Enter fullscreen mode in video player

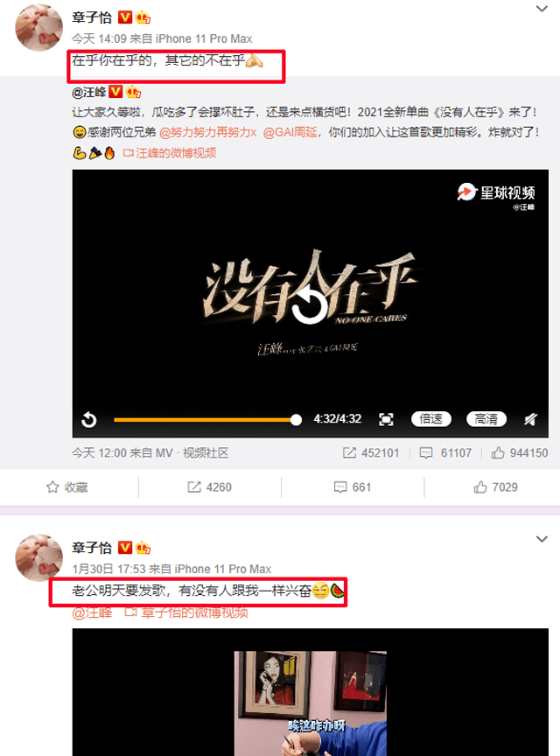coord(386,419)
